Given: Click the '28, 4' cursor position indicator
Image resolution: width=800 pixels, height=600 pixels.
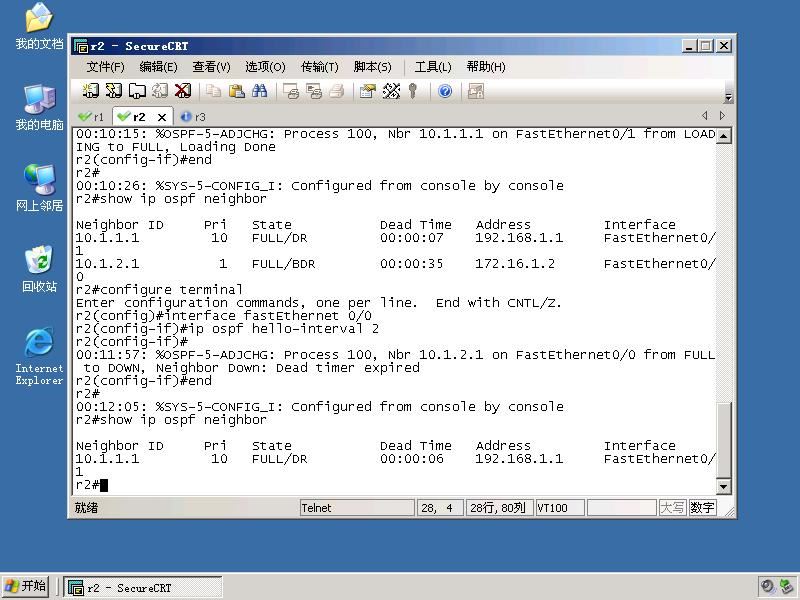Looking at the screenshot, I should click(x=440, y=508).
